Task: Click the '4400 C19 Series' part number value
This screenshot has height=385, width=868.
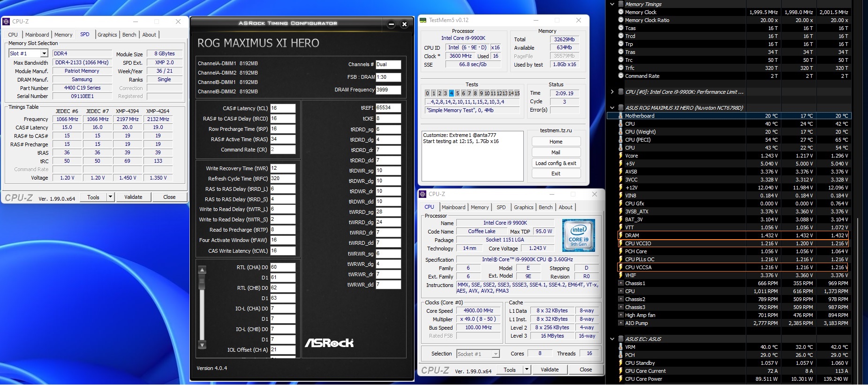Action: (x=82, y=88)
